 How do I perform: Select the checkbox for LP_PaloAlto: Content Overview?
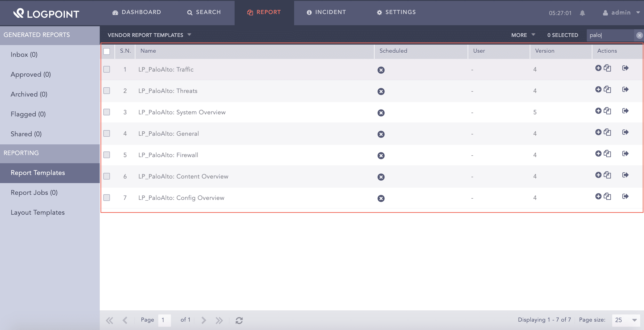[107, 176]
